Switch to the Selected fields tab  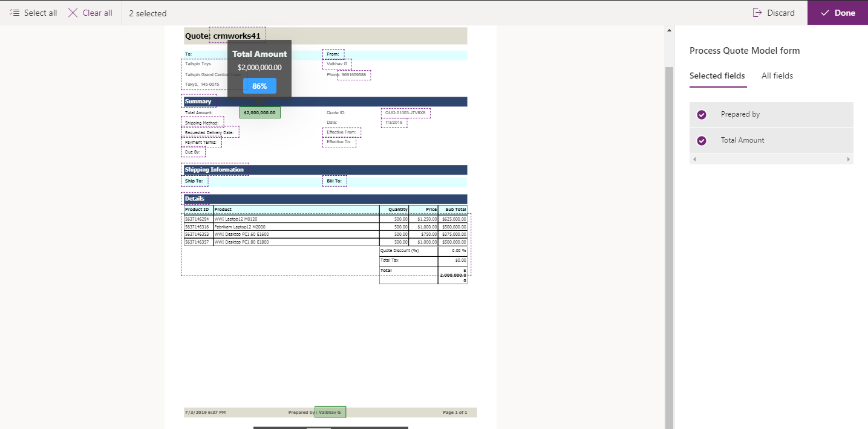click(717, 76)
